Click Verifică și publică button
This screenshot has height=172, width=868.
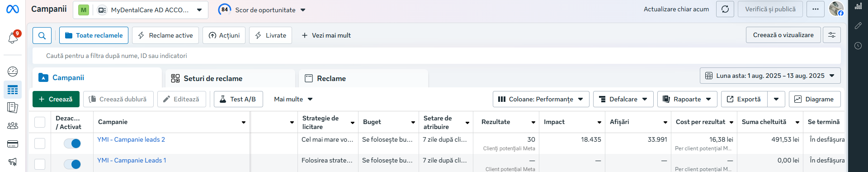click(x=770, y=9)
